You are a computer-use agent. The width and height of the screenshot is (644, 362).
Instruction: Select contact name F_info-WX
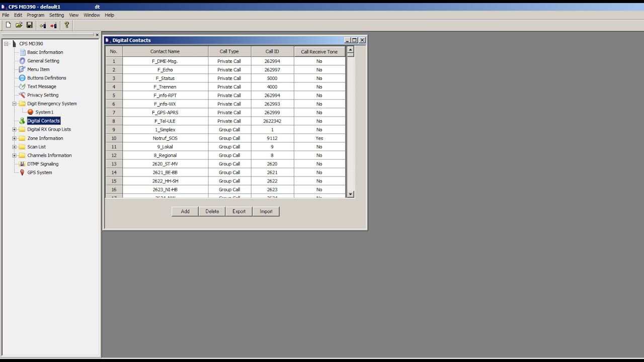point(165,104)
